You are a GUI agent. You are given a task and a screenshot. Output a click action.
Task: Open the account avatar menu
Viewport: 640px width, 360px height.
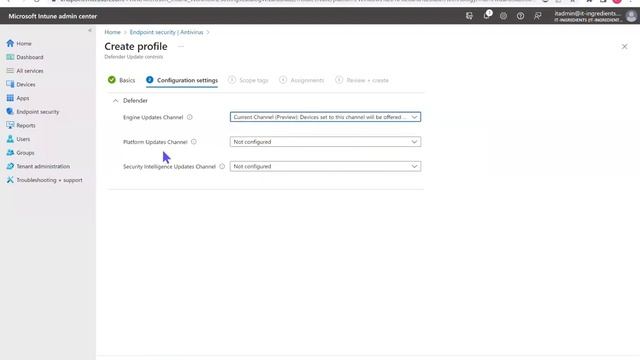click(631, 16)
